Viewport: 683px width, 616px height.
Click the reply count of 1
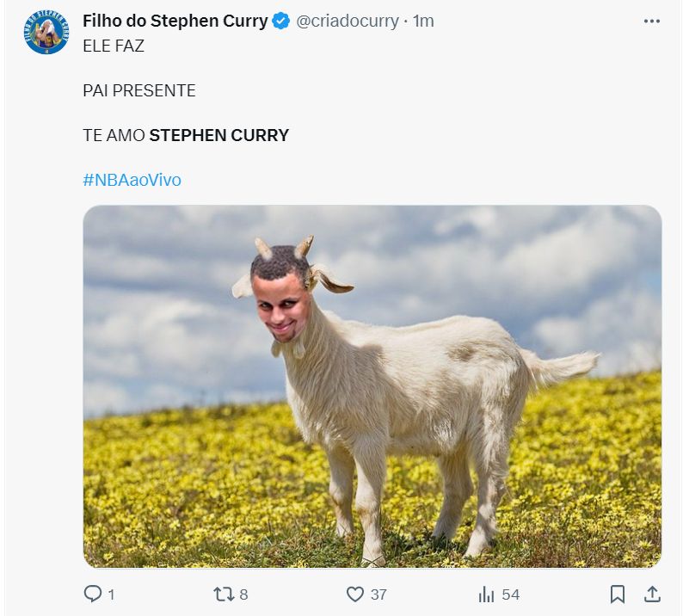[x=112, y=594]
